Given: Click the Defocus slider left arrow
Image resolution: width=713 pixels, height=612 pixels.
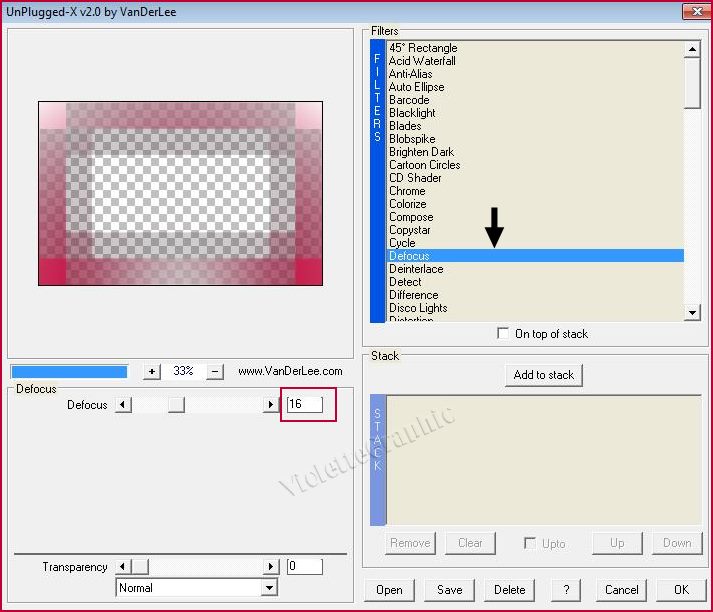Looking at the screenshot, I should (123, 405).
